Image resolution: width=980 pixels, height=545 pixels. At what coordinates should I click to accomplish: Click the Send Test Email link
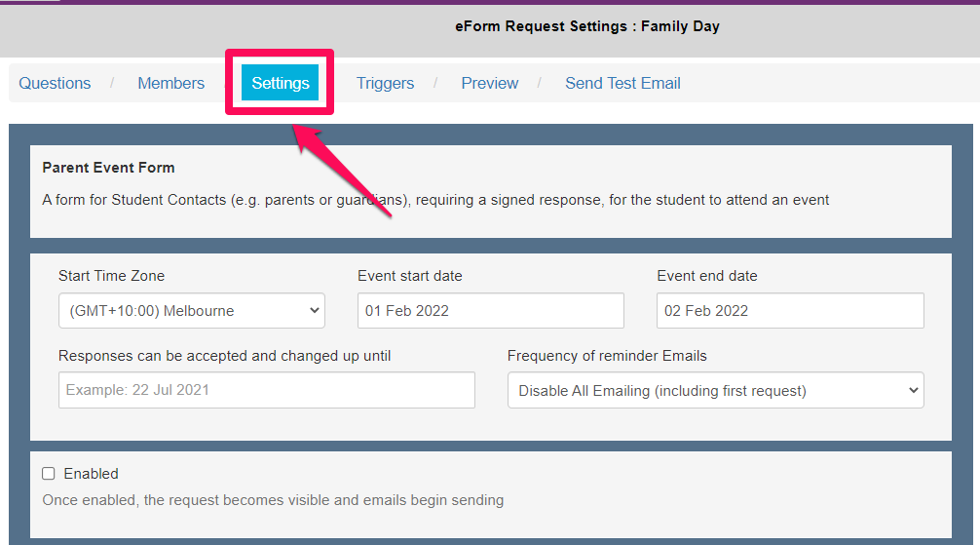[x=622, y=83]
